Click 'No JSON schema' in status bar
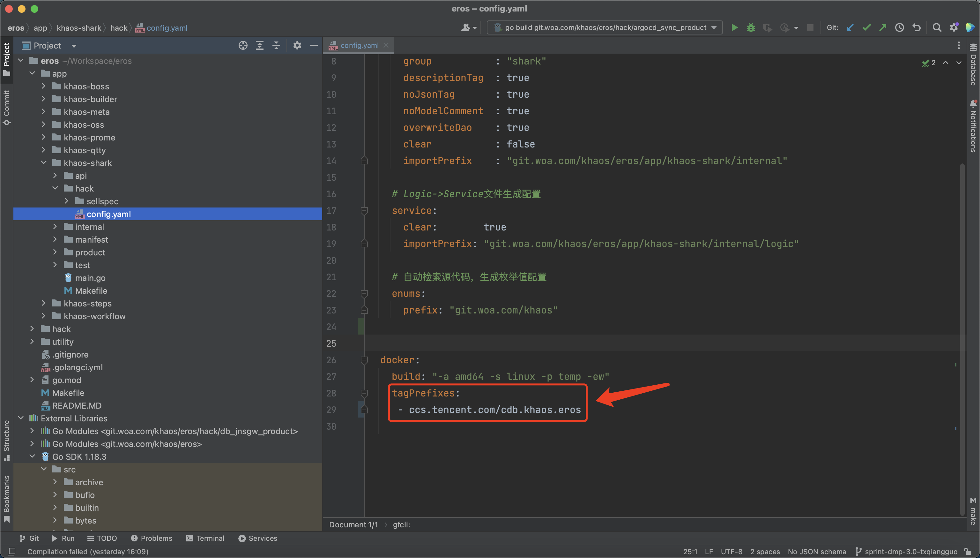980x558 pixels. (816, 552)
